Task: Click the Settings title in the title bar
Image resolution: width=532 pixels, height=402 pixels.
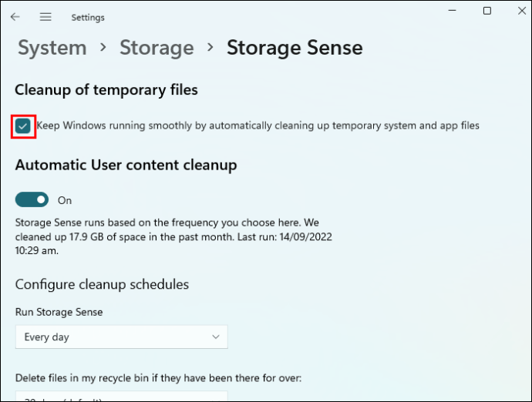Action: pyautogui.click(x=88, y=17)
